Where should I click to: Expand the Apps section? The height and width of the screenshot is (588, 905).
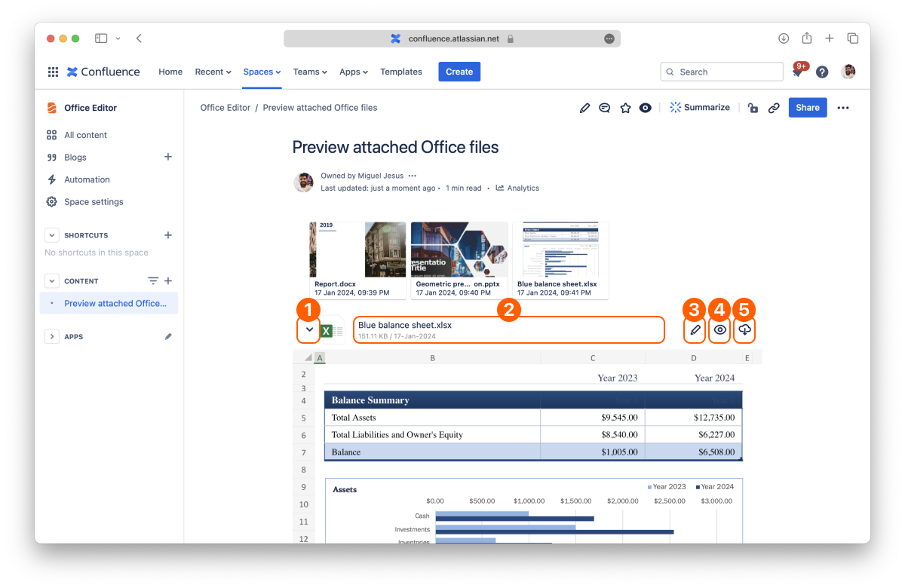51,336
